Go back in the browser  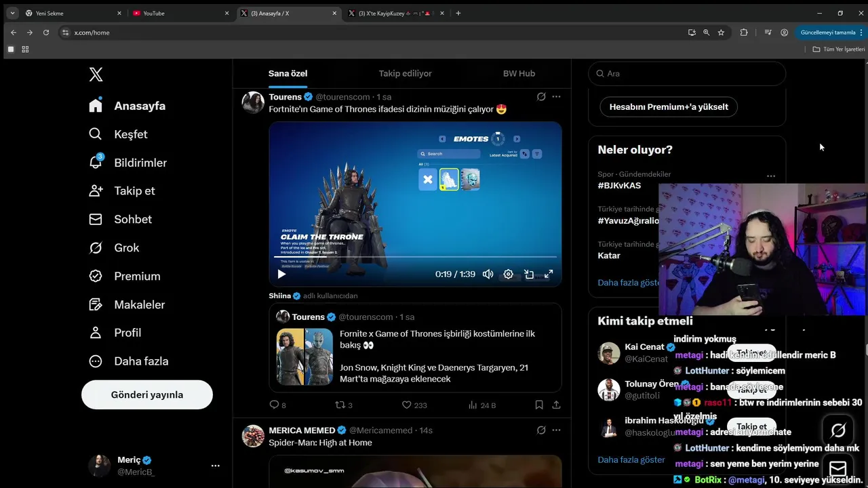click(x=14, y=33)
